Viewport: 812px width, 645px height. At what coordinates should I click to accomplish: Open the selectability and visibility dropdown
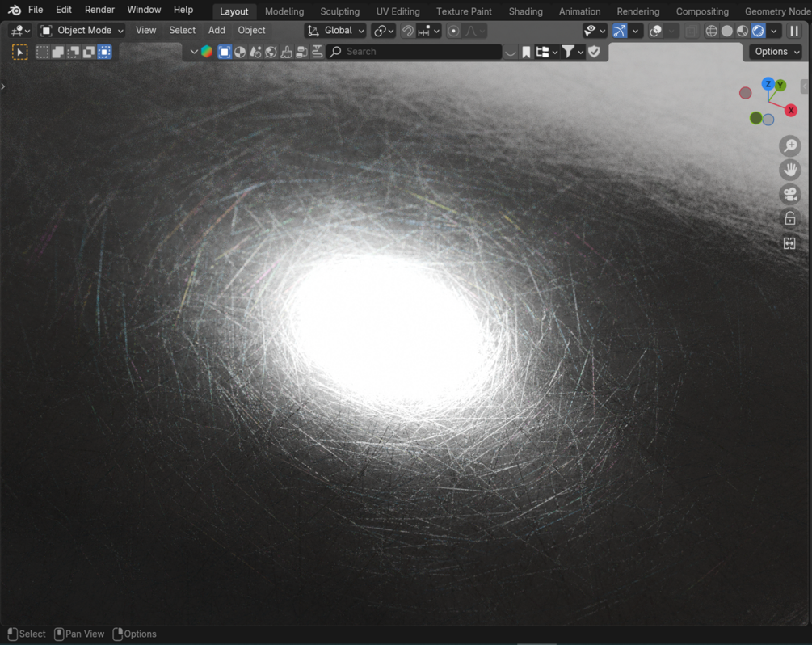(x=595, y=31)
